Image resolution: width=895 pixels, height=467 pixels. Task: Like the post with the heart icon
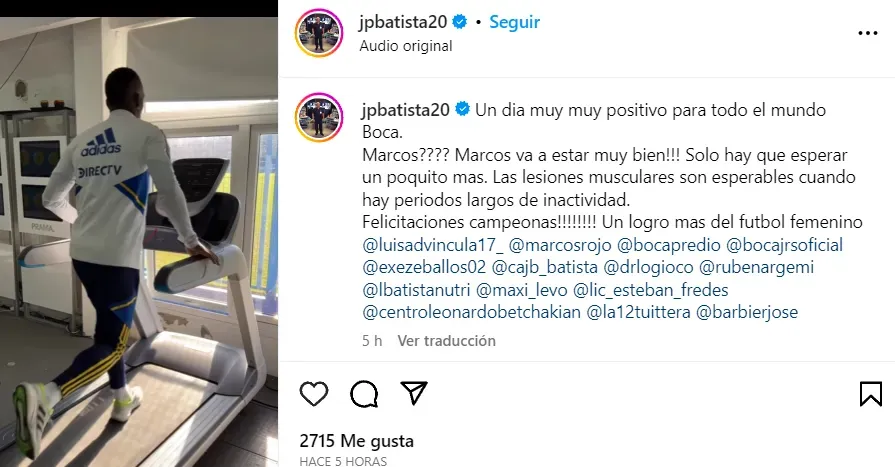pos(314,394)
